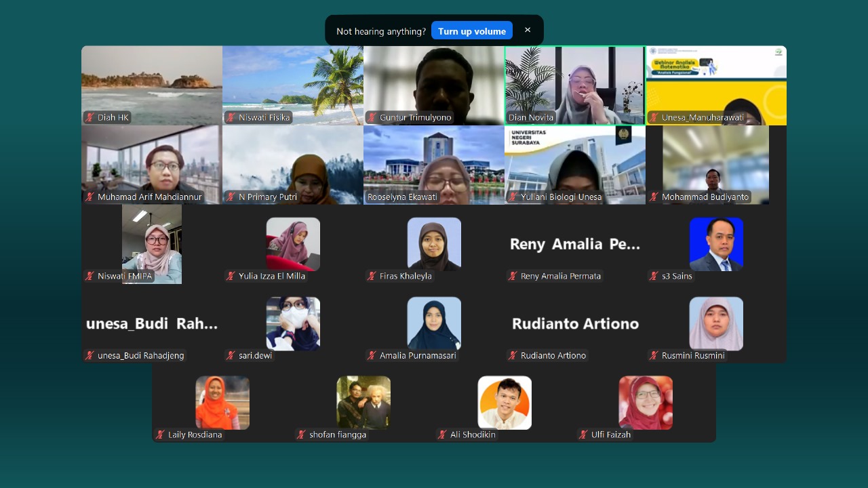Click muted mic icon beside Unesa_Manuharawati
The width and height of the screenshot is (868, 488).
pos(653,118)
